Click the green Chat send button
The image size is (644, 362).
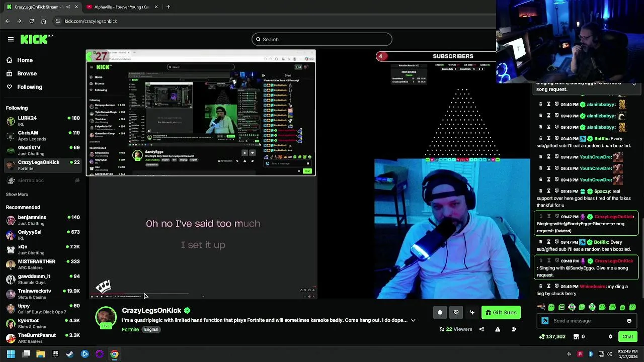pyautogui.click(x=628, y=336)
